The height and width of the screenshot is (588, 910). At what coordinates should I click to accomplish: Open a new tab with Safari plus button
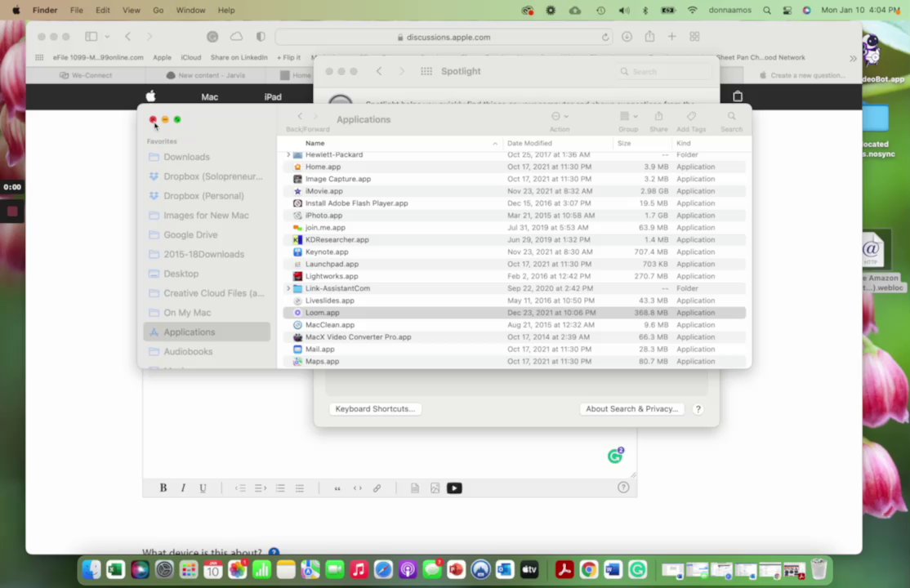coord(672,37)
